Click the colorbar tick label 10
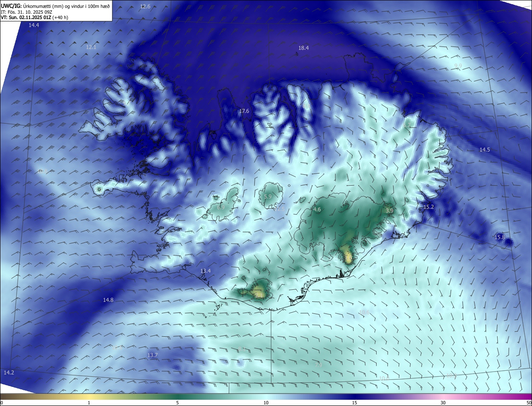The height and width of the screenshot is (406, 532). 266,403
